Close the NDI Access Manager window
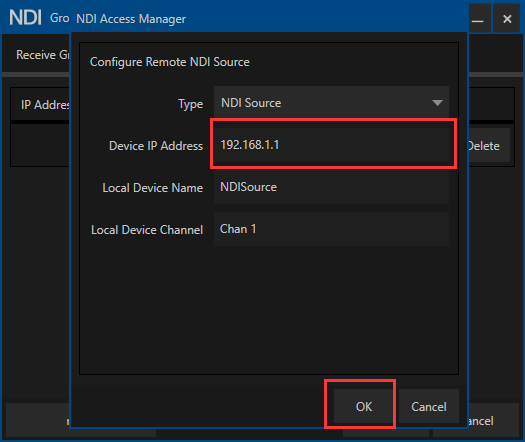Screen dimensions: 525x442 (507, 19)
